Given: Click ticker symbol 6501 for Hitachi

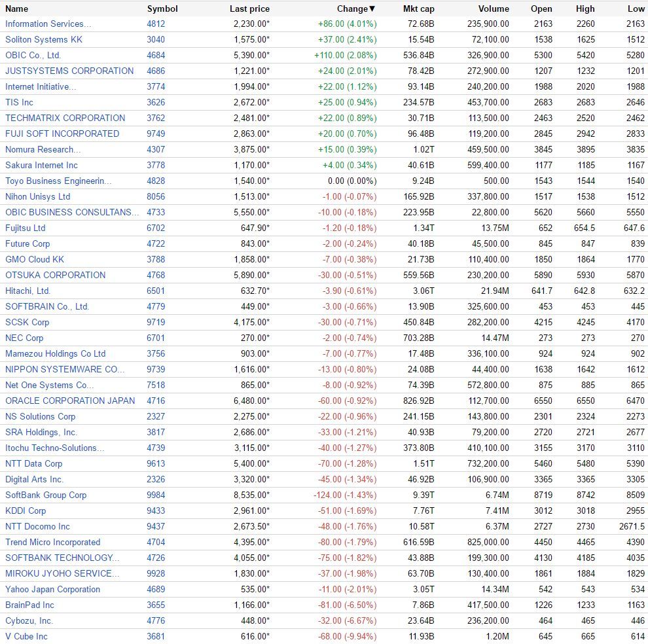Looking at the screenshot, I should 156,291.
